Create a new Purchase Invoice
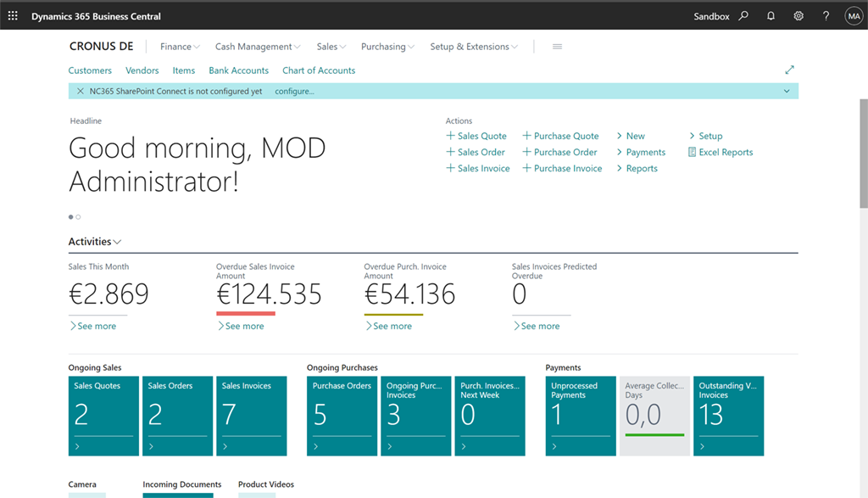This screenshot has height=498, width=868. (563, 168)
